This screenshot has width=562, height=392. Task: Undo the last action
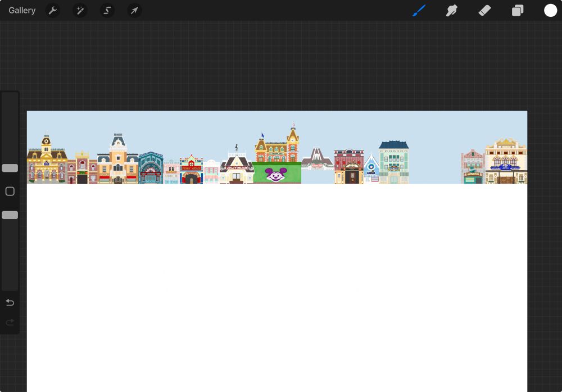[10, 303]
